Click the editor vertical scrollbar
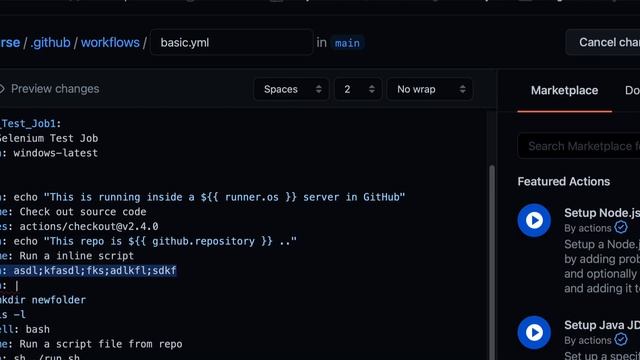 click(x=492, y=261)
